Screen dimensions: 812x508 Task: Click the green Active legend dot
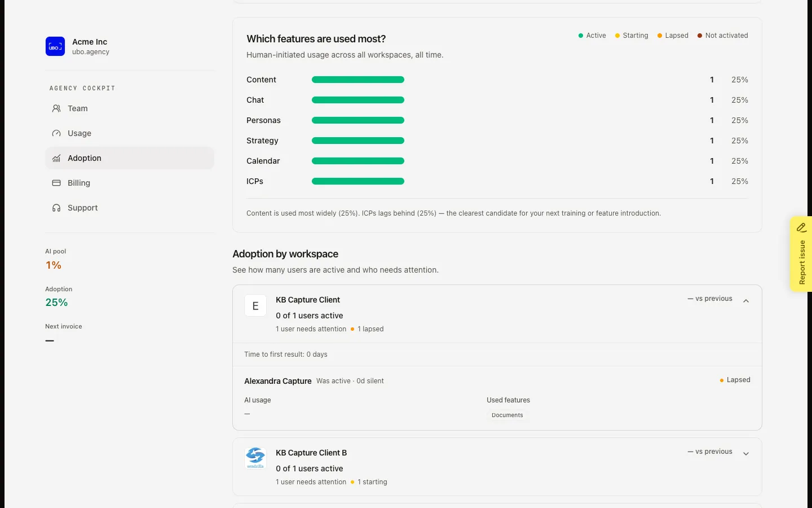pos(581,36)
